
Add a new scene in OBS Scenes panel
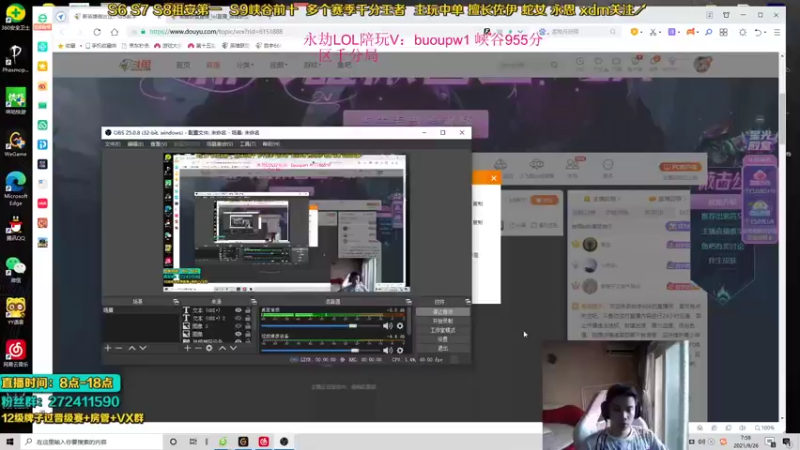pos(108,348)
